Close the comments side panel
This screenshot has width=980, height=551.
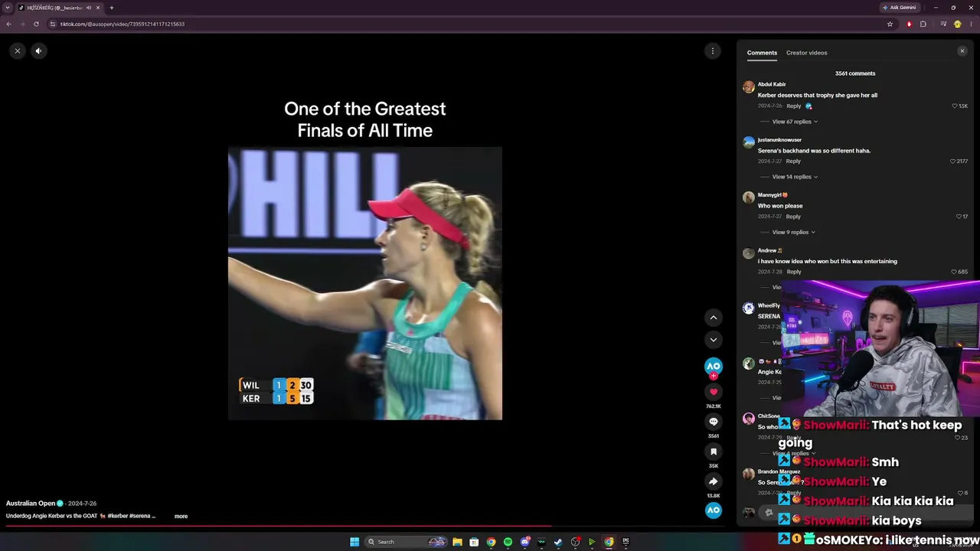tap(962, 51)
